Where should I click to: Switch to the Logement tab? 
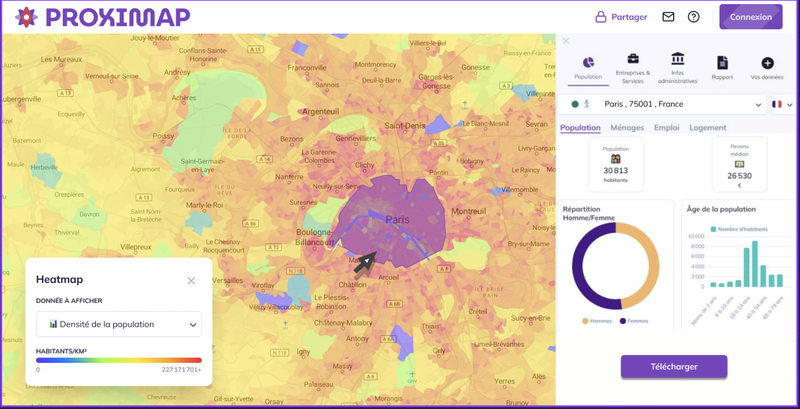point(707,128)
